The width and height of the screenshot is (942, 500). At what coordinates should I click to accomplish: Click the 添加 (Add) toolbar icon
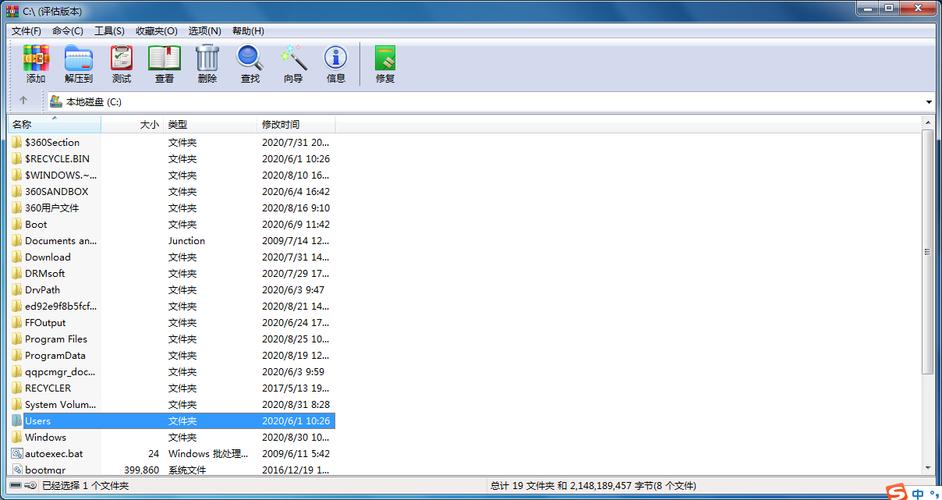coord(36,64)
